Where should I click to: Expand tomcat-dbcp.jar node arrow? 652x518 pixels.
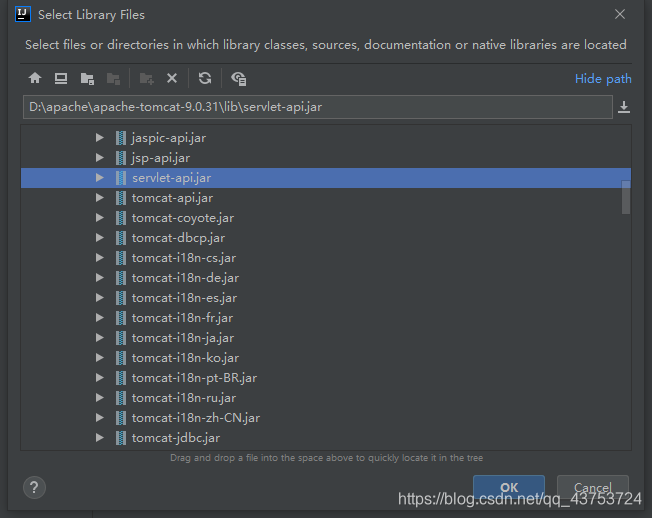point(100,237)
